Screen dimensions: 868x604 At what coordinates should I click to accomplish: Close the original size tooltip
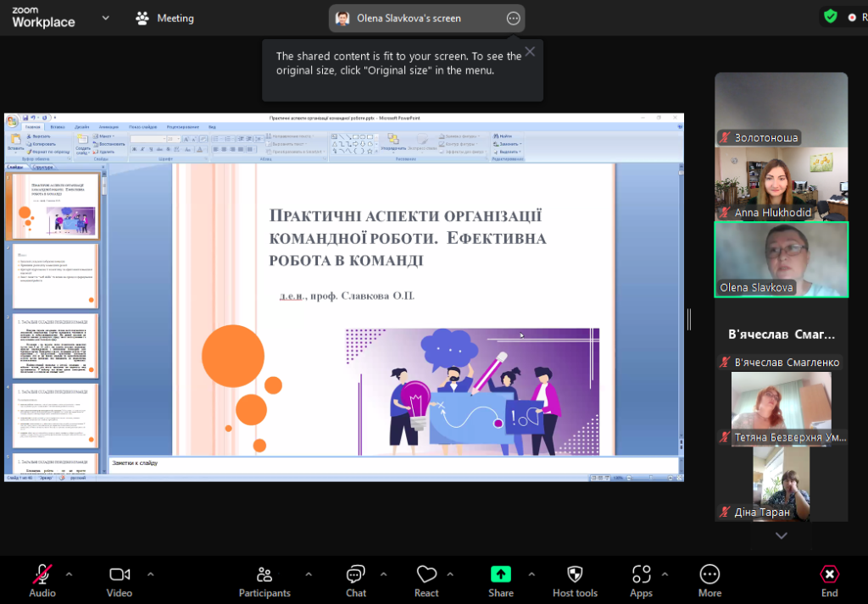point(530,52)
